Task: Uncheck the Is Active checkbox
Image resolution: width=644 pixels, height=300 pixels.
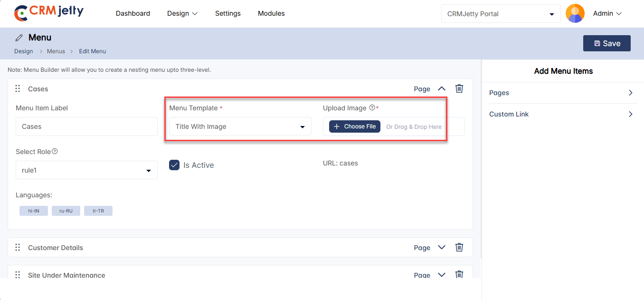Action: click(174, 165)
